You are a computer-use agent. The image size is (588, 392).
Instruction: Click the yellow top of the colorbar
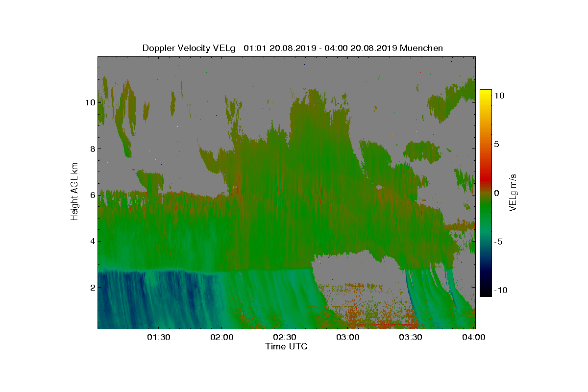click(x=485, y=94)
